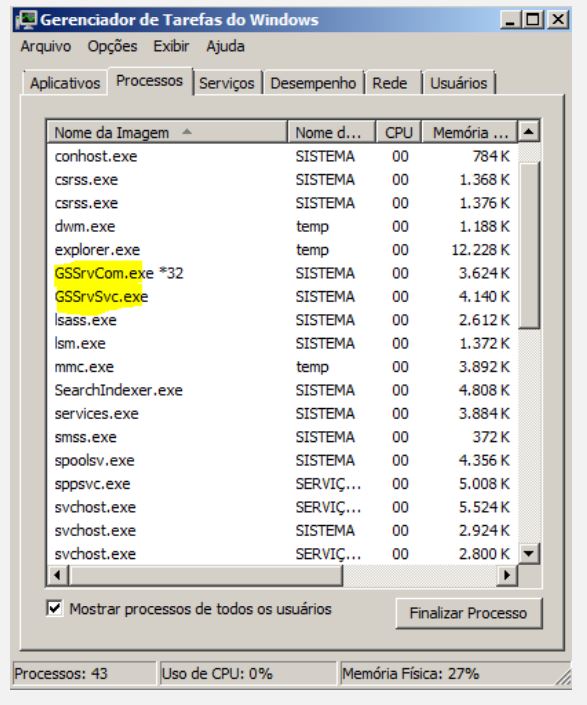Sort by the CPU column header
587x705 pixels.
(x=399, y=133)
